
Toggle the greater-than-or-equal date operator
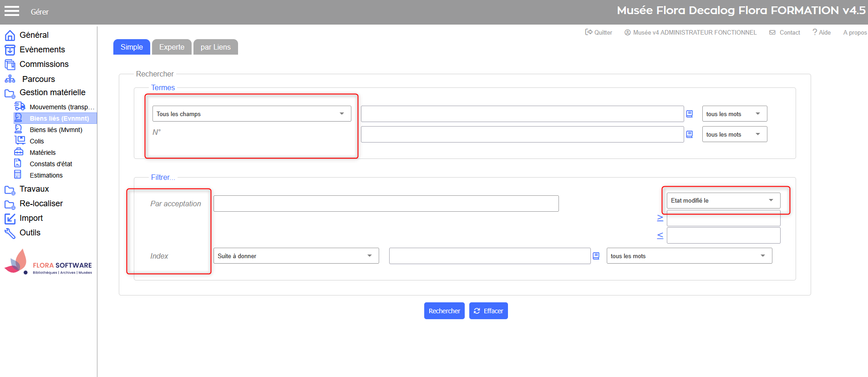tap(660, 218)
